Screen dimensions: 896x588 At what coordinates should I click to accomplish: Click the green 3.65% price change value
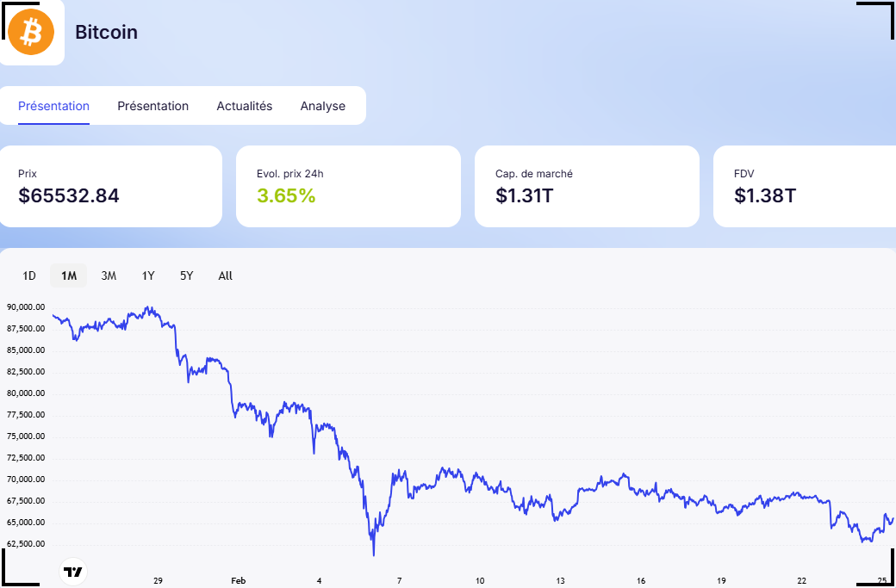[286, 195]
